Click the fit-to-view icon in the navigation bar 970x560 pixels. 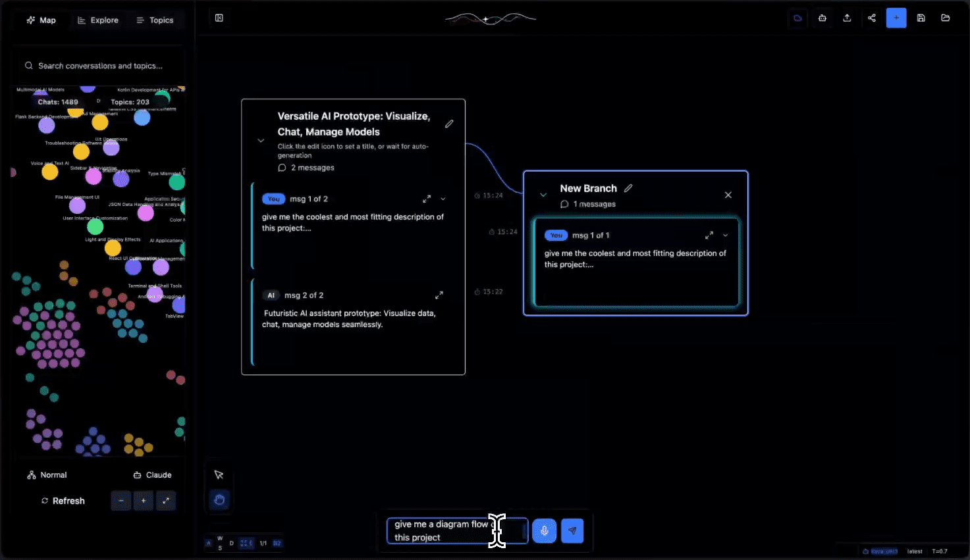coord(246,544)
